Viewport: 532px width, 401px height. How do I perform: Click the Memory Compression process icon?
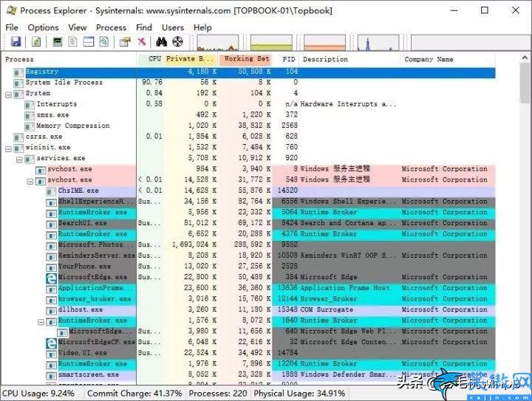coord(30,126)
